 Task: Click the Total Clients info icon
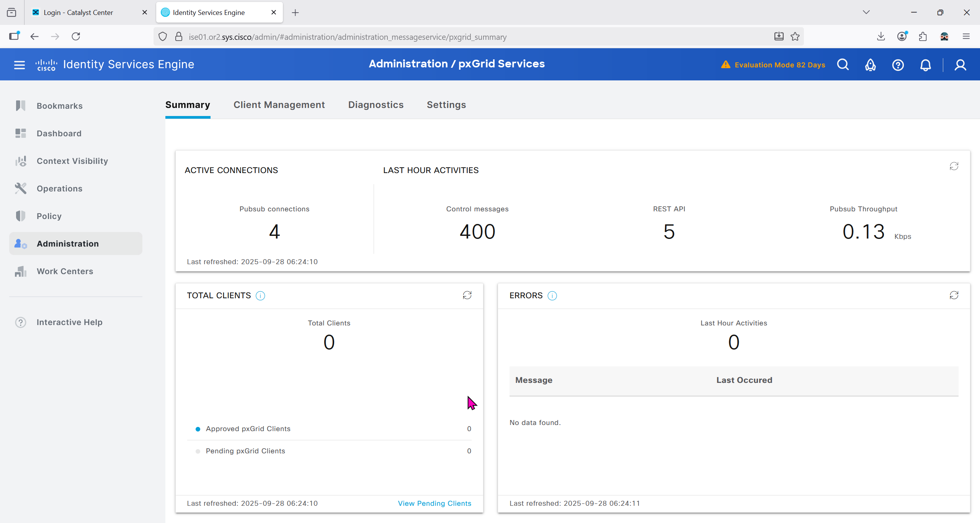tap(260, 296)
